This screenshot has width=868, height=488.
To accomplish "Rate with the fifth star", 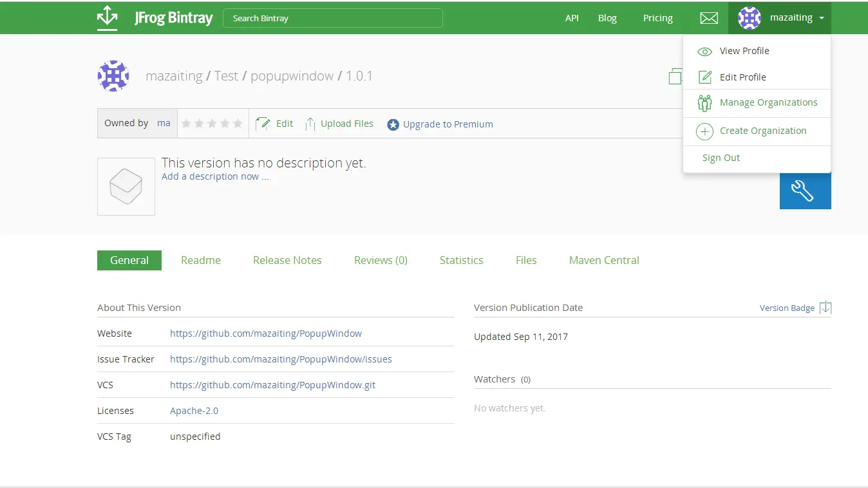I will click(x=238, y=124).
